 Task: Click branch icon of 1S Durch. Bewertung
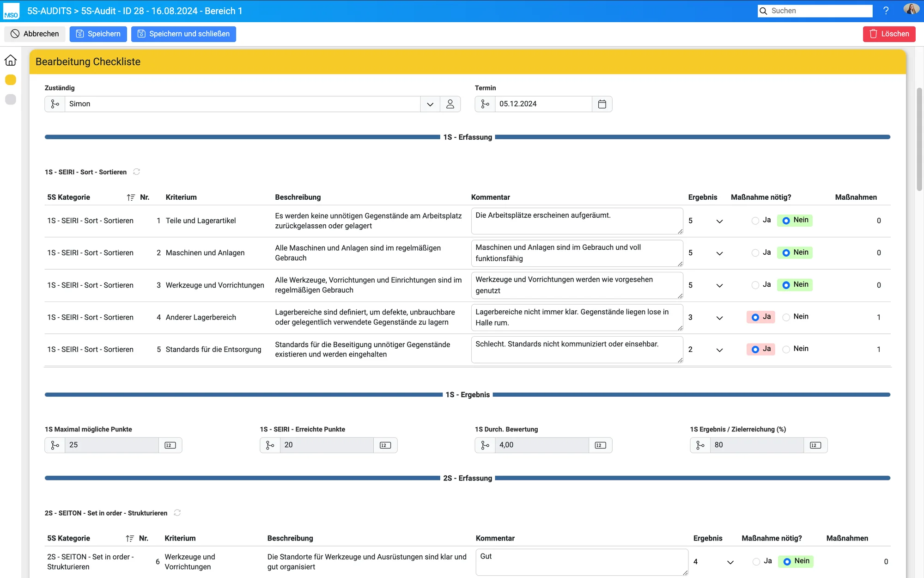click(x=485, y=445)
